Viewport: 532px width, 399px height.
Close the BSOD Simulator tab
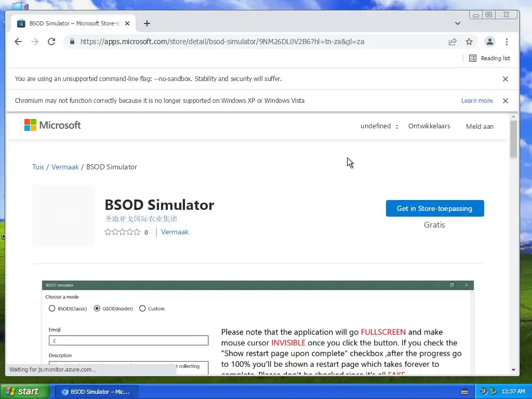point(127,23)
